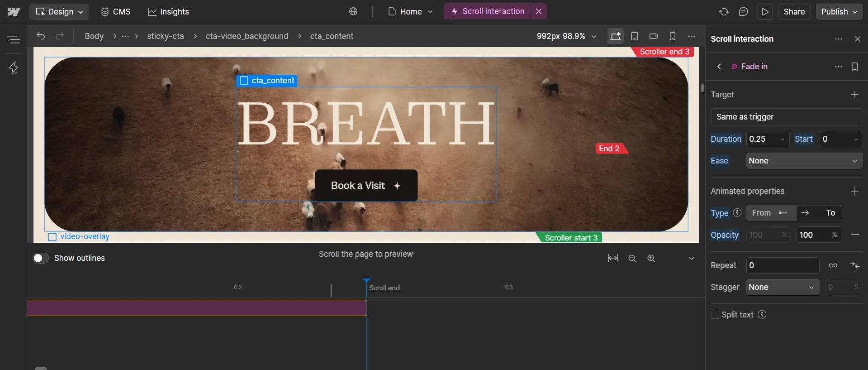Open Scroll interaction panel options menu
This screenshot has height=370, width=868.
click(839, 39)
